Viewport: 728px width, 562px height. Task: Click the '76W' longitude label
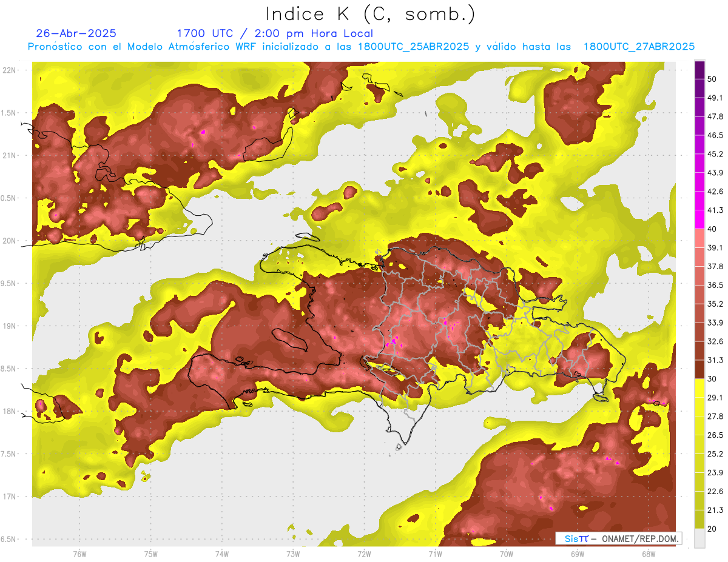coord(79,554)
